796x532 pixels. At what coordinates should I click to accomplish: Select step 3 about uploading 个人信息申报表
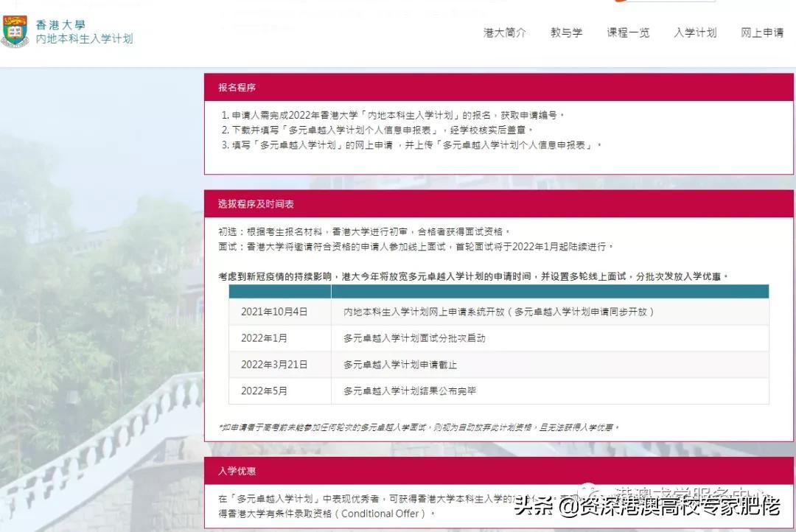(411, 145)
